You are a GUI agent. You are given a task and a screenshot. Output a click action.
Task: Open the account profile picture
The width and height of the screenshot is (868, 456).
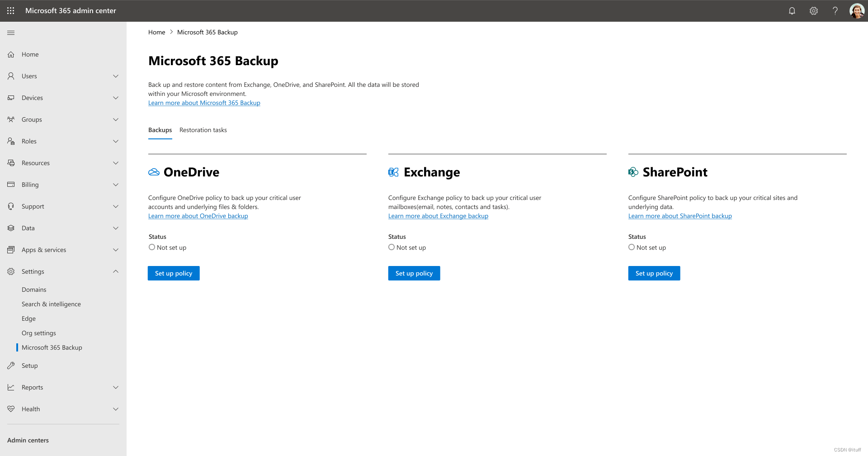[x=857, y=11]
